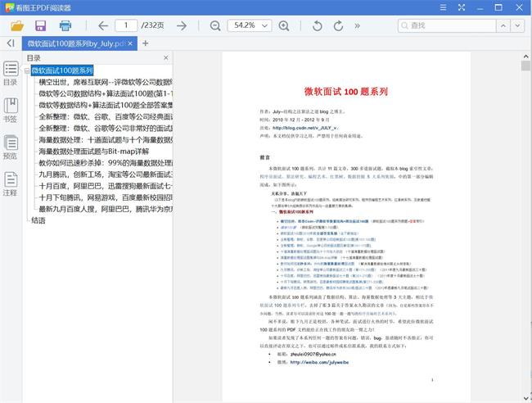Open outline entry 最新九月百度人搜

[x=106, y=209]
